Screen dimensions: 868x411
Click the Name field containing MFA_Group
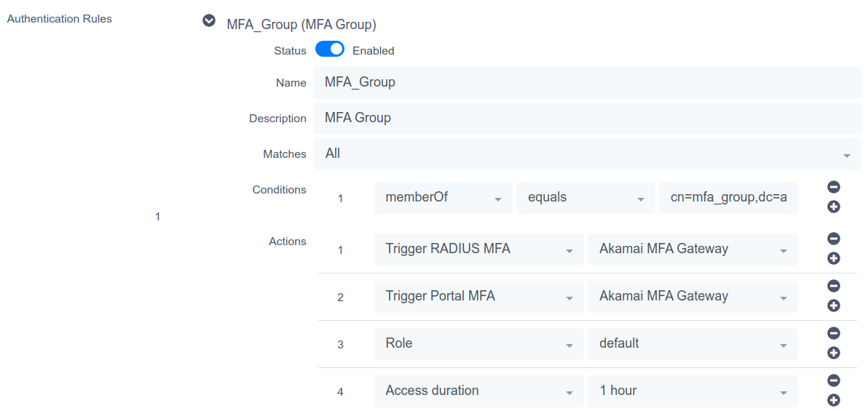(587, 83)
